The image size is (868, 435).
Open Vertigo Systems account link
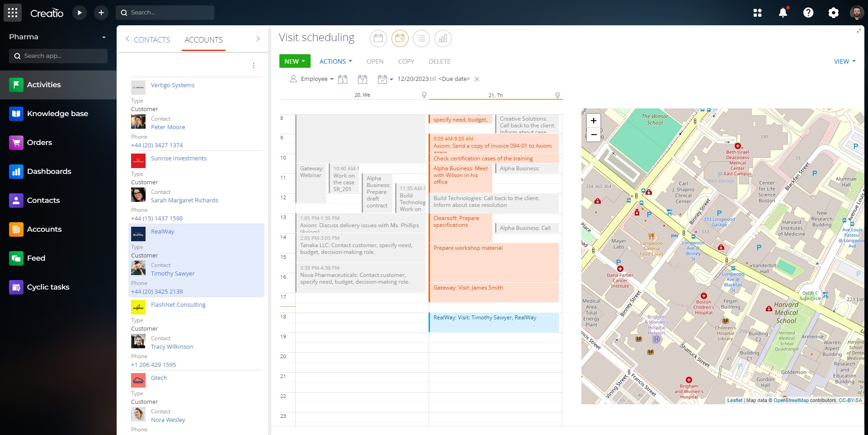(x=173, y=85)
